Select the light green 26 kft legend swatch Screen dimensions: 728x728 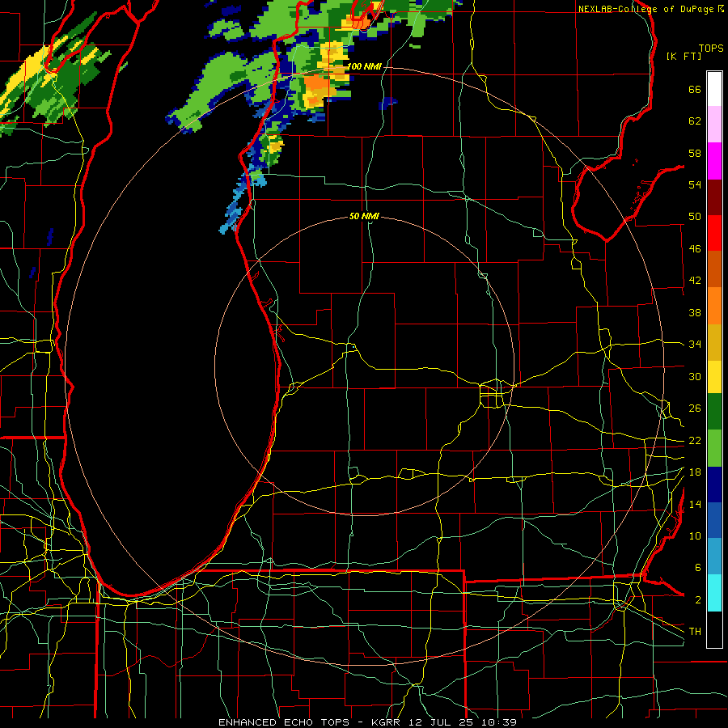click(x=714, y=448)
